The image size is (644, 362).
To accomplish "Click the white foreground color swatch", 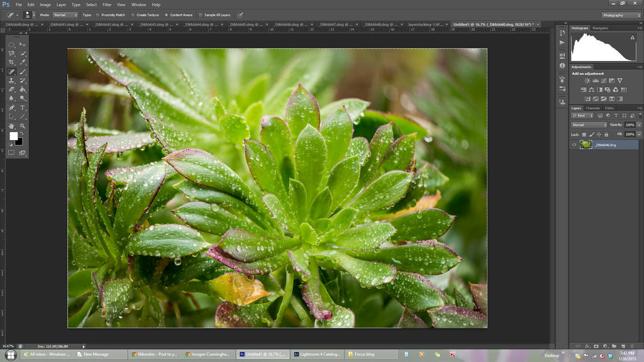I will coord(13,136).
